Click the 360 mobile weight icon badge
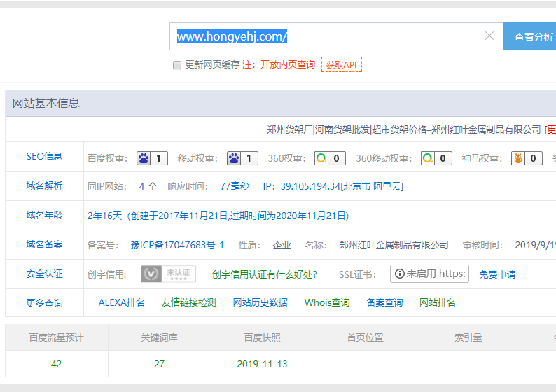 (x=436, y=158)
